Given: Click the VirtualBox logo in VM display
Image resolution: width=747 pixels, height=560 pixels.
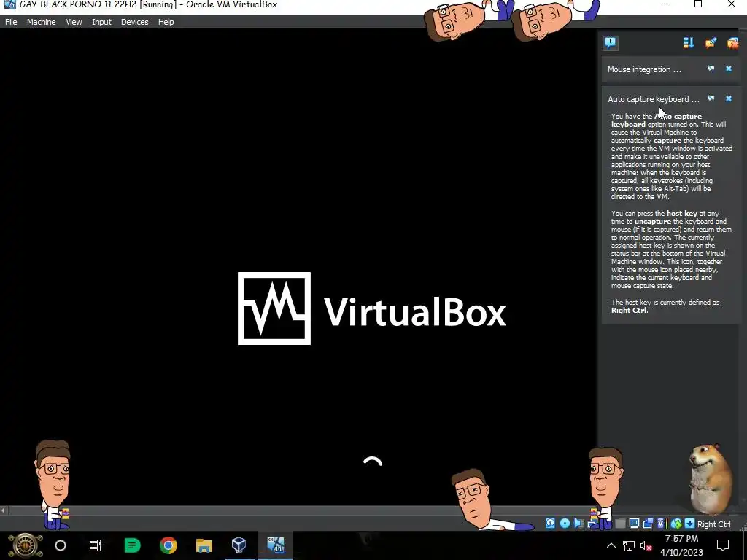Looking at the screenshot, I should pos(371,308).
